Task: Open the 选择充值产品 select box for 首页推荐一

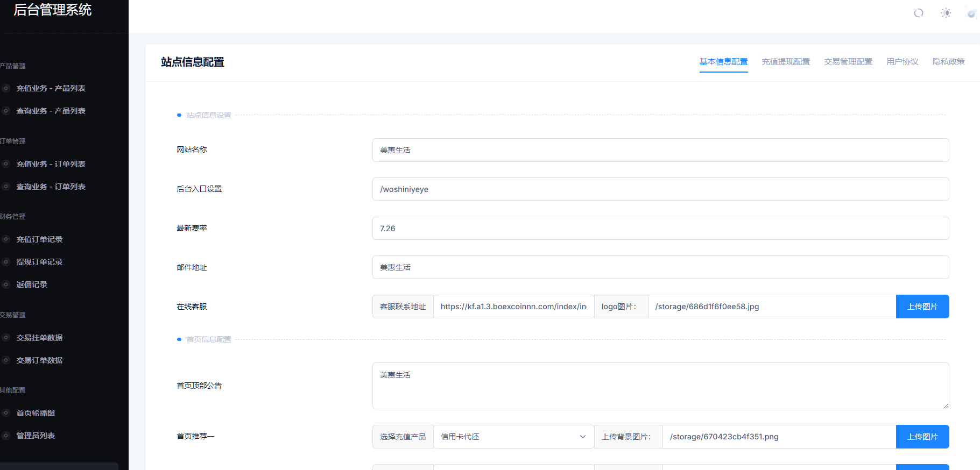Action: point(513,437)
